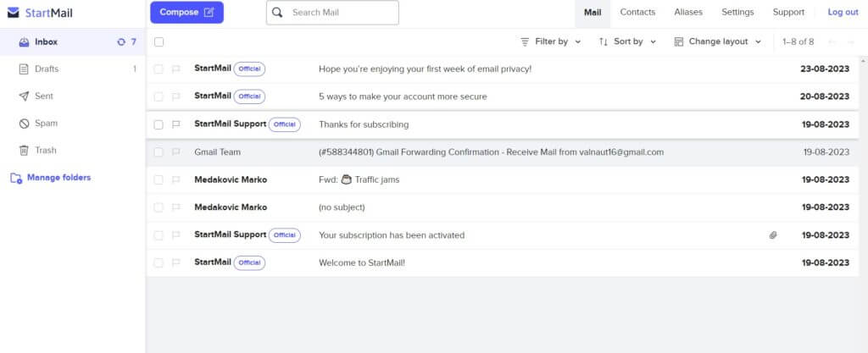Open the Filter by dropdown
Image resolution: width=868 pixels, height=353 pixels.
[x=551, y=41]
